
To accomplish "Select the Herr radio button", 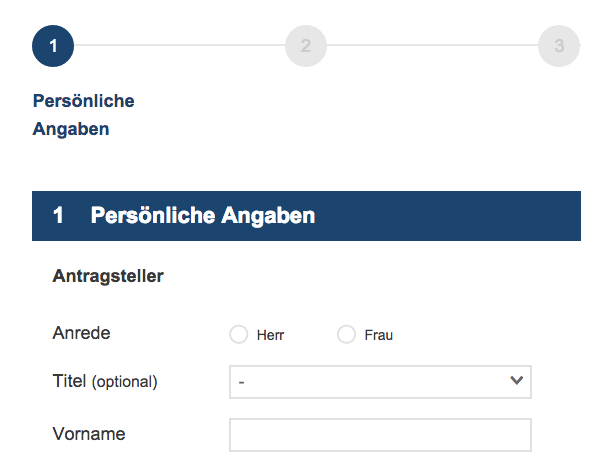I will pyautogui.click(x=238, y=335).
